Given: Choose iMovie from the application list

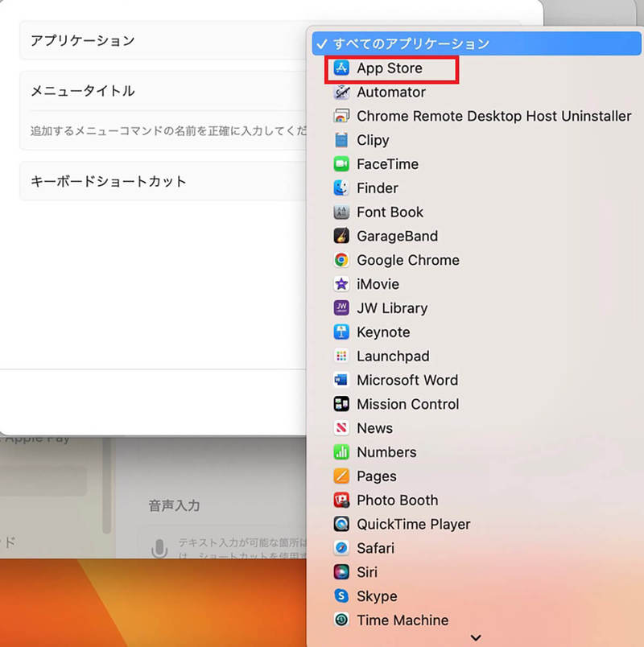Looking at the screenshot, I should pyautogui.click(x=477, y=284).
